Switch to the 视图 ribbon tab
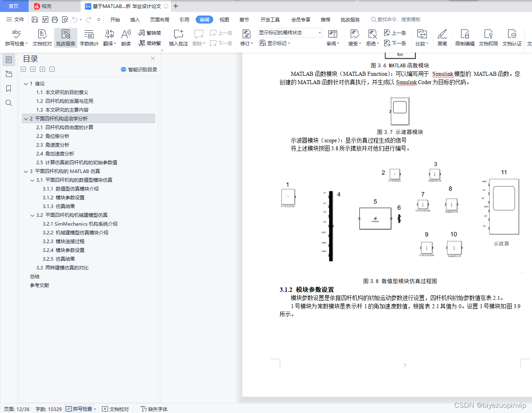Viewport: 532px width, 413px height. 224,20
